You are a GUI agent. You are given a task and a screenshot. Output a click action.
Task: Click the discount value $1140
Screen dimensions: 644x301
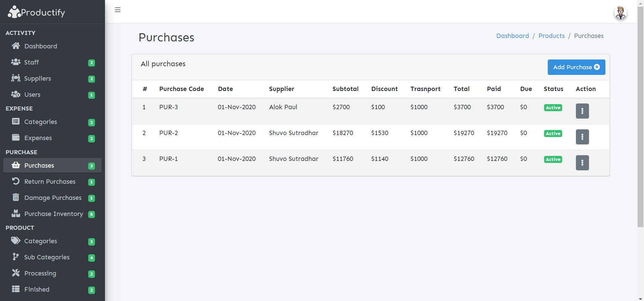(380, 159)
